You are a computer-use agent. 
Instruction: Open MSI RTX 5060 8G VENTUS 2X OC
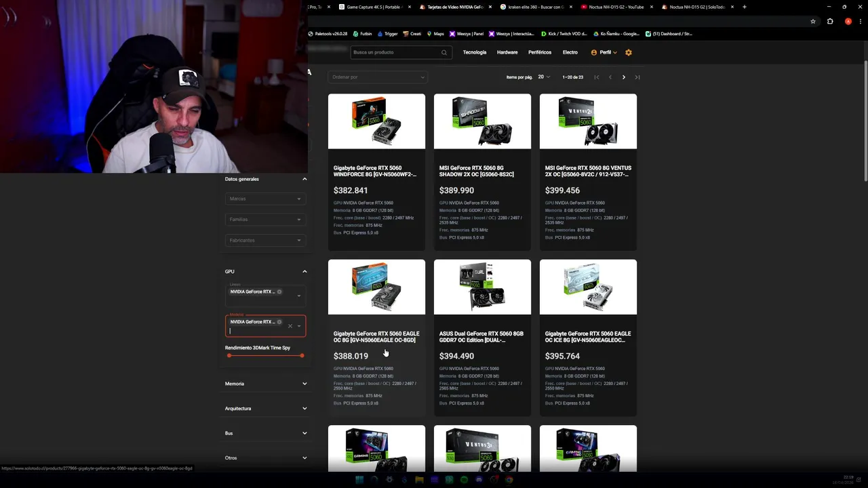click(588, 171)
